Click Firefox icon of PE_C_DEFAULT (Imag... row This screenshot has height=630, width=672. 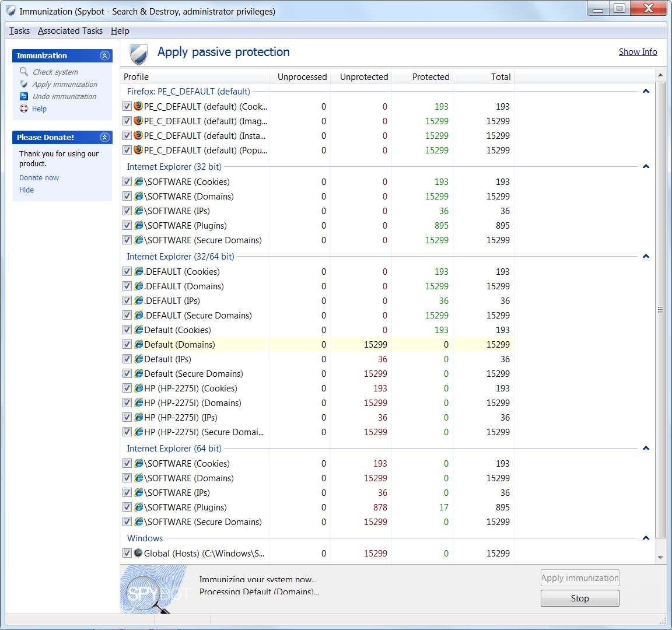138,120
